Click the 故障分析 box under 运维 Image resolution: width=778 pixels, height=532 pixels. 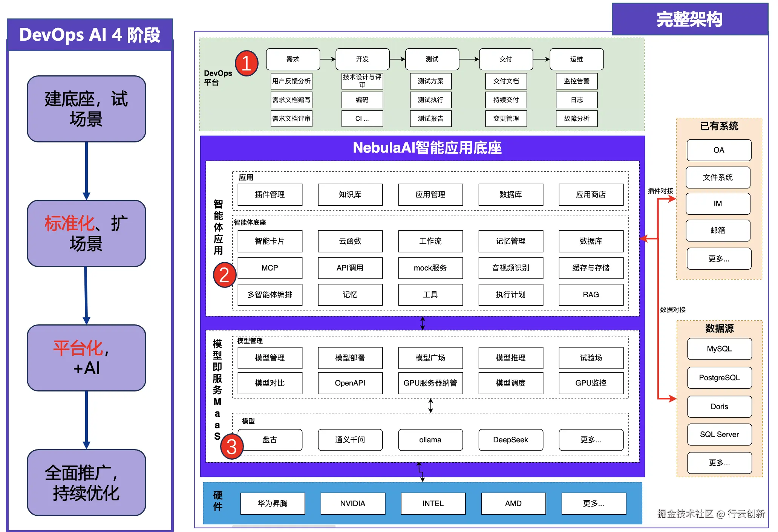[x=576, y=118]
